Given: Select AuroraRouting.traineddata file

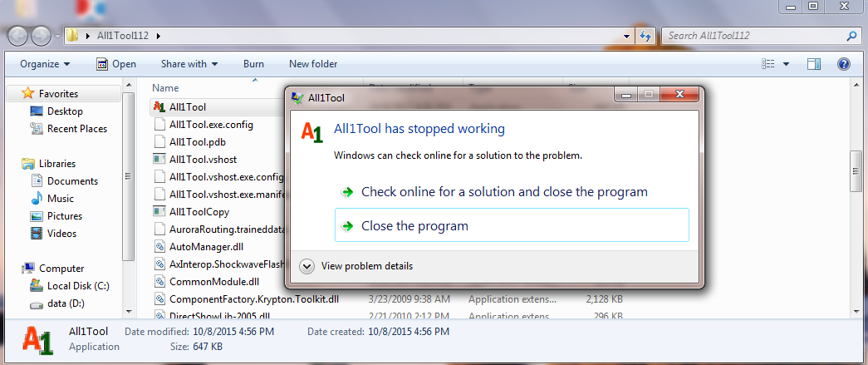Looking at the screenshot, I should point(227,229).
